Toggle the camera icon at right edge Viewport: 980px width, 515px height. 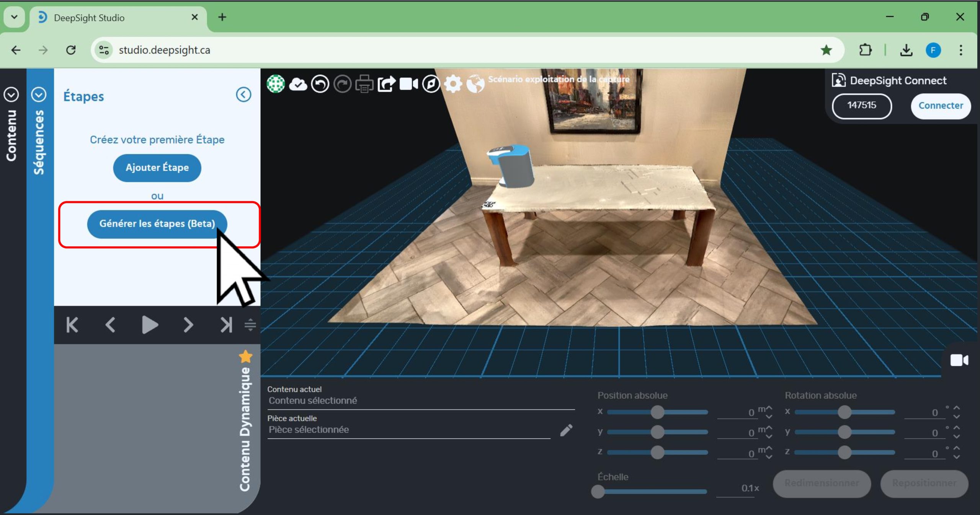click(959, 360)
